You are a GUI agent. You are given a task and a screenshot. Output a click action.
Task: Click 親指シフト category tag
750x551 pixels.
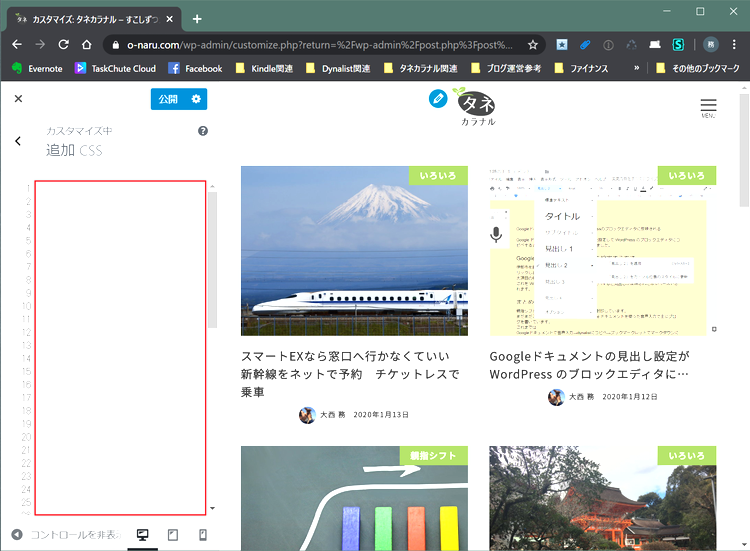tap(433, 456)
